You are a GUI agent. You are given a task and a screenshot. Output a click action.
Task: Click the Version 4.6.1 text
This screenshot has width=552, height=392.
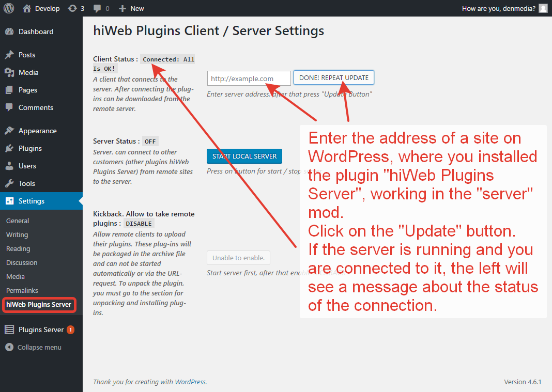click(x=523, y=382)
